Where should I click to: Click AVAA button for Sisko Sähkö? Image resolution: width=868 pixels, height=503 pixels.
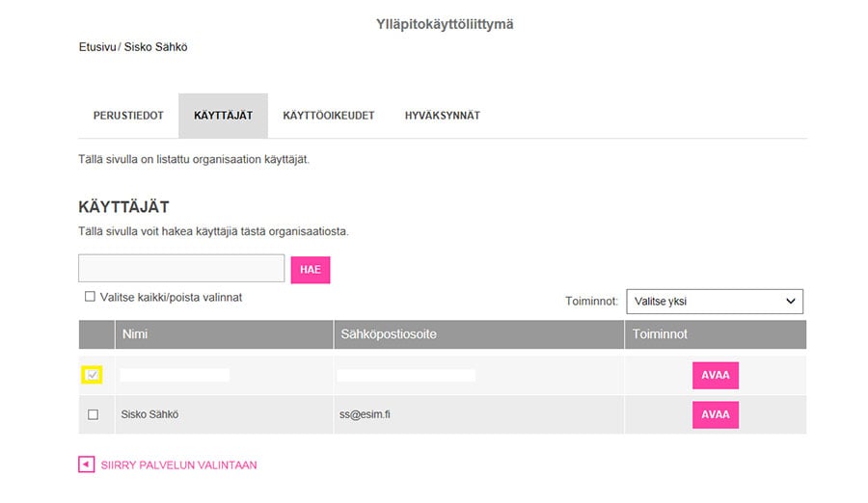716,414
